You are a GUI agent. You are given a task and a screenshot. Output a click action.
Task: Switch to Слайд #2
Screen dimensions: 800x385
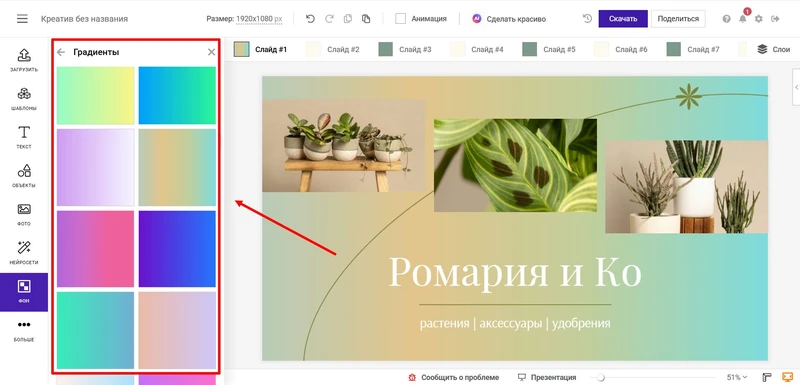(x=333, y=49)
